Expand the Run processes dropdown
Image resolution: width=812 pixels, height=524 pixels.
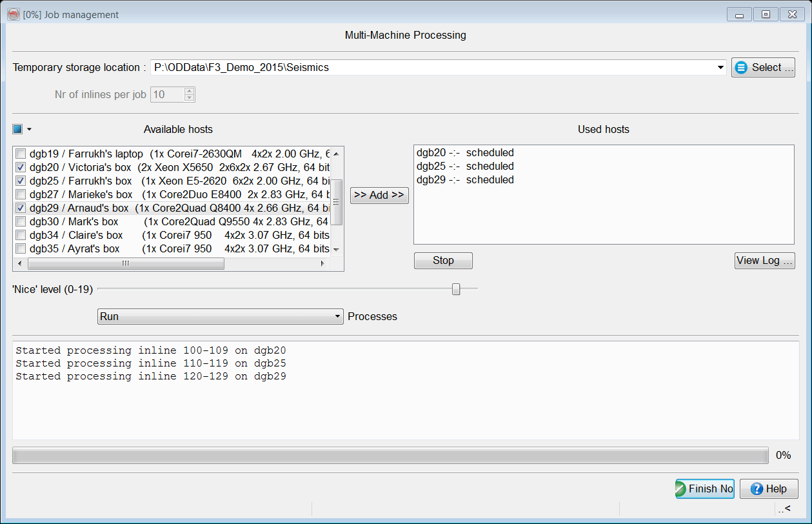click(x=337, y=317)
